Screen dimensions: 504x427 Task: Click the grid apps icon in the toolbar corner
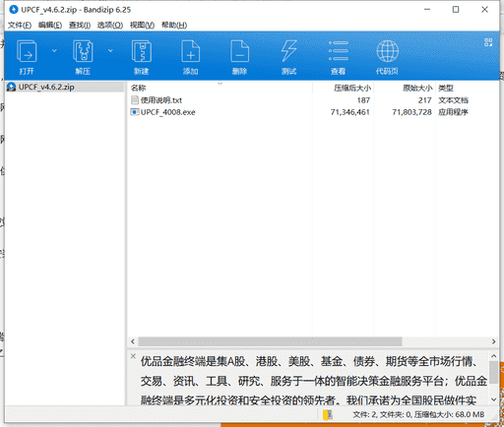[488, 42]
